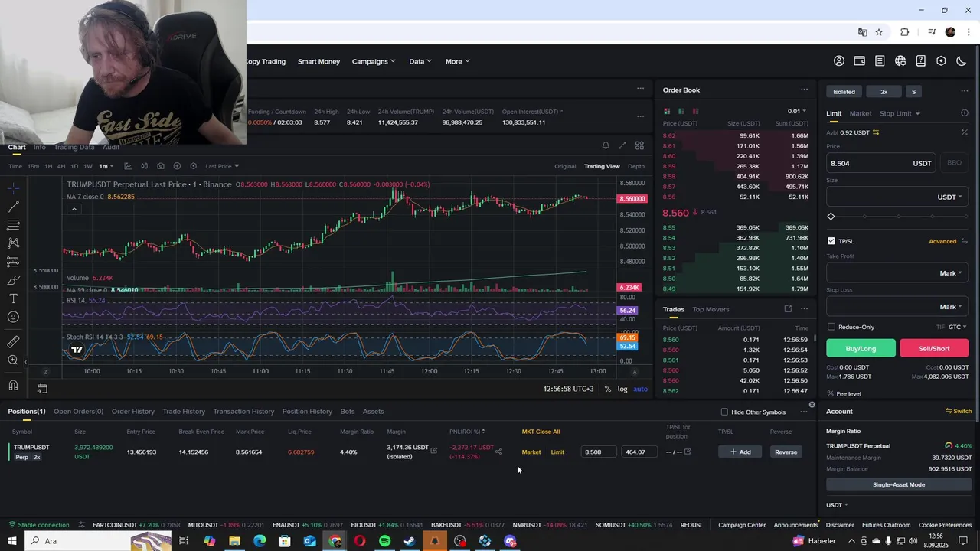
Task: Open order book 0.01 precision dropdown
Action: click(796, 111)
